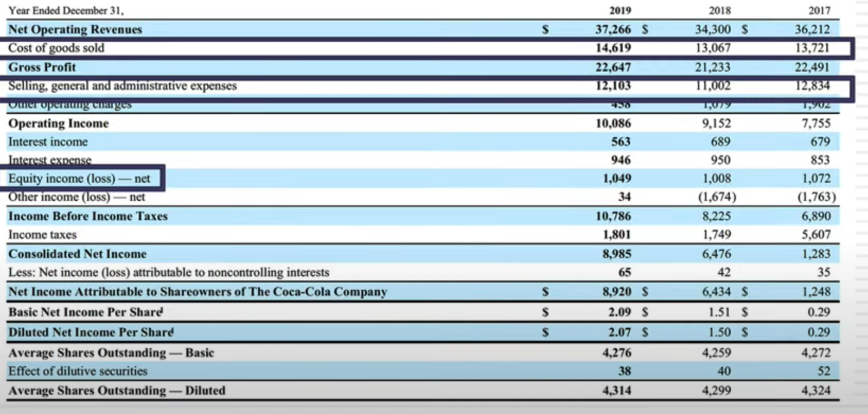Select 'Equity income (loss) — net' label
868x414 pixels.
coord(79,179)
